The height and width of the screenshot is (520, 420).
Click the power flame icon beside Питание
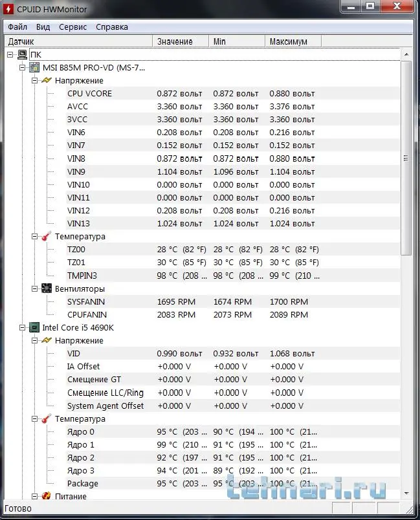(47, 496)
